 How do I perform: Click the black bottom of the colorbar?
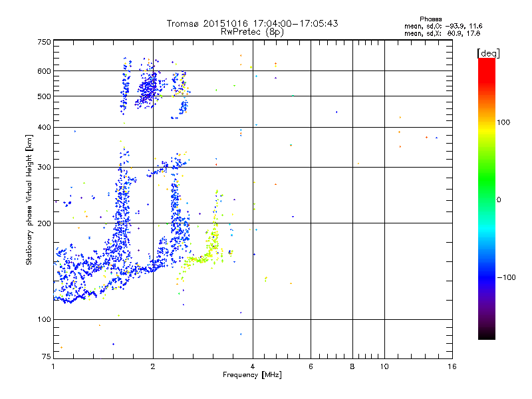(487, 334)
